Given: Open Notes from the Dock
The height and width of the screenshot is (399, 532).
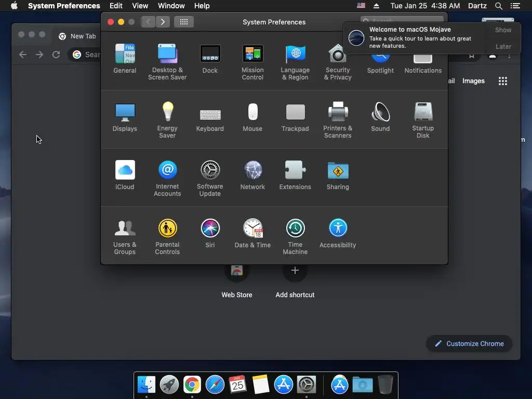Looking at the screenshot, I should pos(261,385).
